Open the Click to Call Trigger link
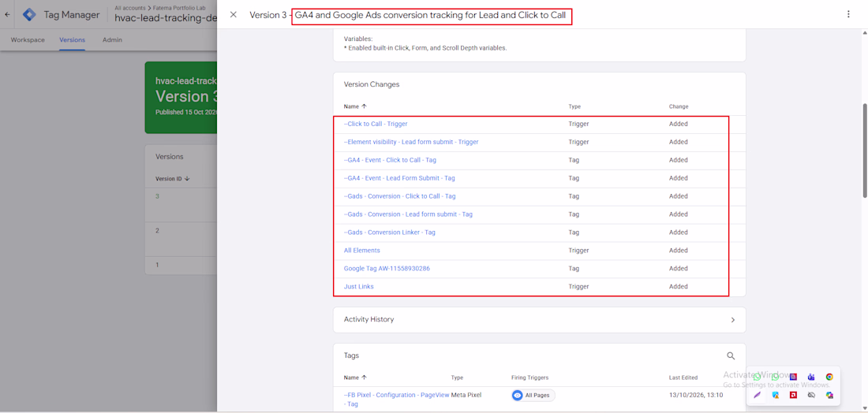 click(376, 124)
